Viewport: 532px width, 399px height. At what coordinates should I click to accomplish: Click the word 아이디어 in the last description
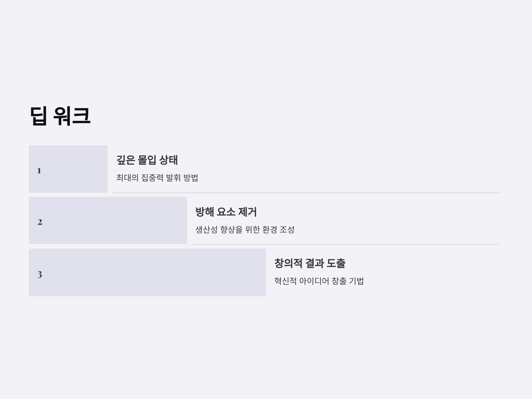click(x=314, y=281)
